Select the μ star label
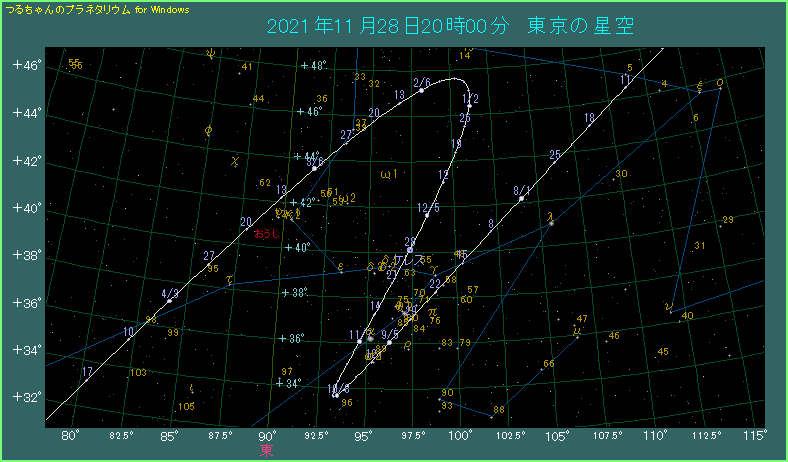Image resolution: width=788 pixels, height=462 pixels. pyautogui.click(x=575, y=328)
